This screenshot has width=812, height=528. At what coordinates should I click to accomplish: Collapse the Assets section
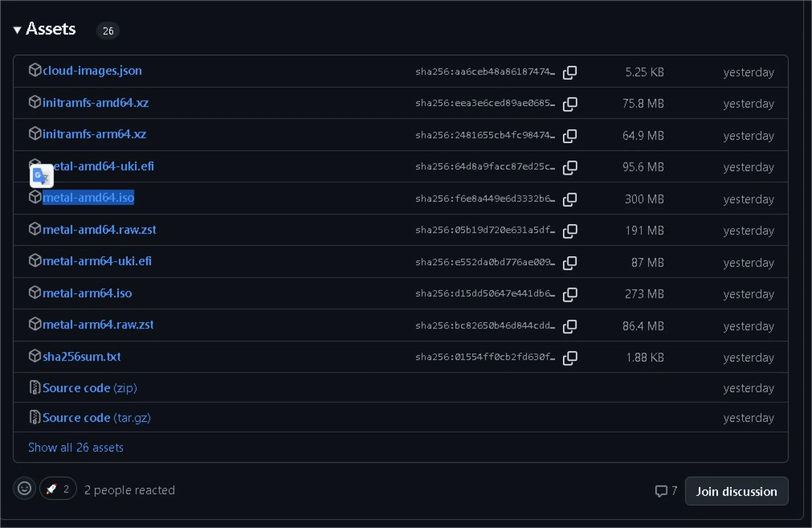tap(18, 30)
